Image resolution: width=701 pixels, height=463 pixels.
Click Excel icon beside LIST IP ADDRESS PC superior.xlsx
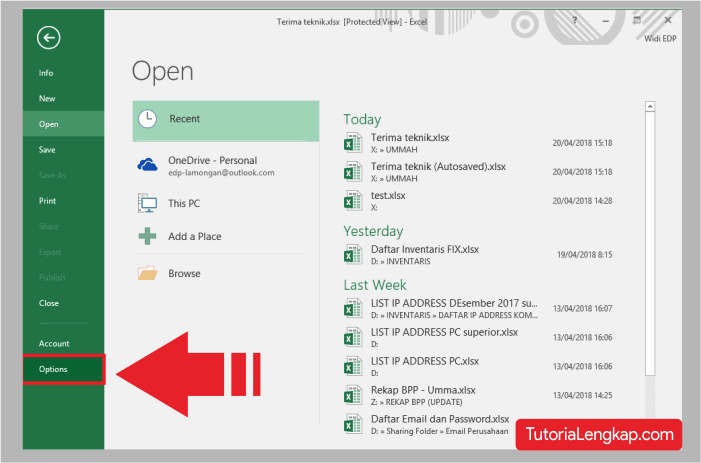pos(353,337)
